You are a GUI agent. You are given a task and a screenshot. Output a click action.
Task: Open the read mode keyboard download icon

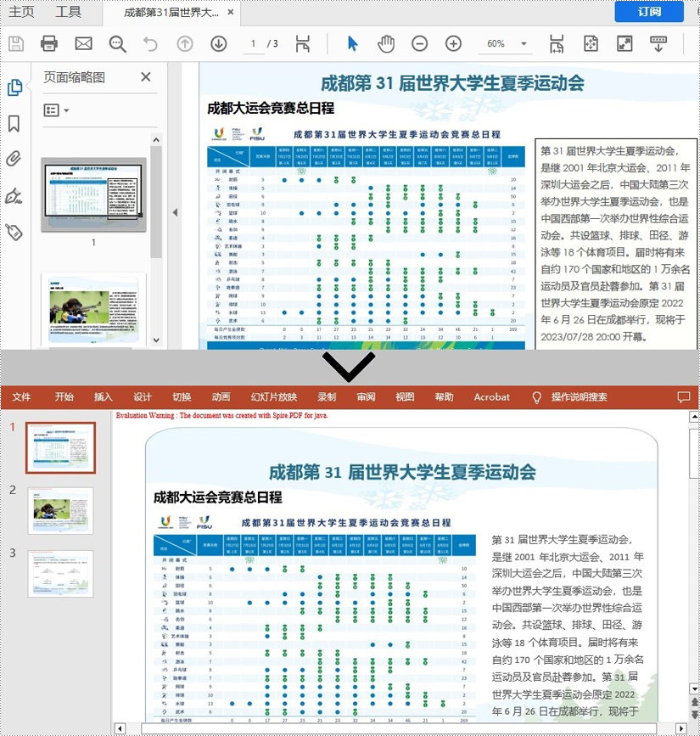(658, 43)
